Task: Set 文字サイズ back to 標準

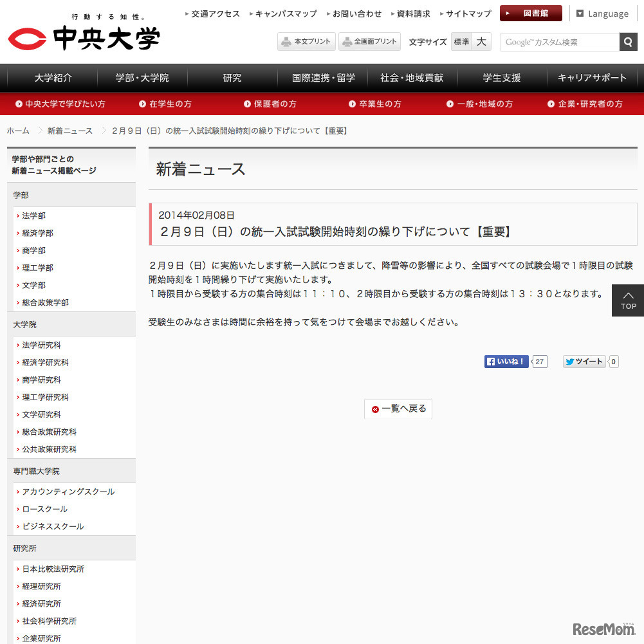Action: [461, 41]
